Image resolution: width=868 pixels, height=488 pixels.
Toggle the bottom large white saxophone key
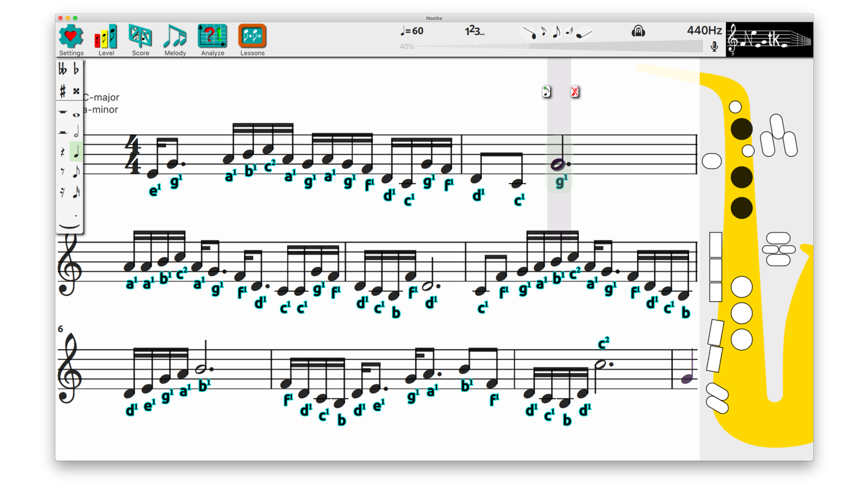(742, 340)
